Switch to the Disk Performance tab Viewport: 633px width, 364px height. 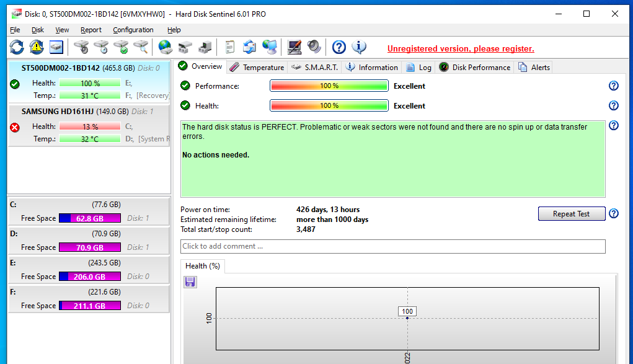click(474, 67)
